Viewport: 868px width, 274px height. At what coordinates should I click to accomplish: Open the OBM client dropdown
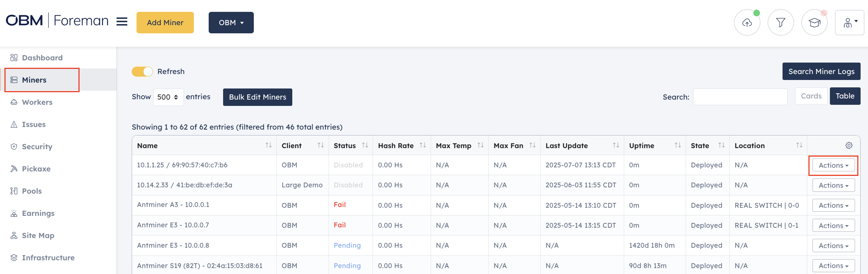231,23
